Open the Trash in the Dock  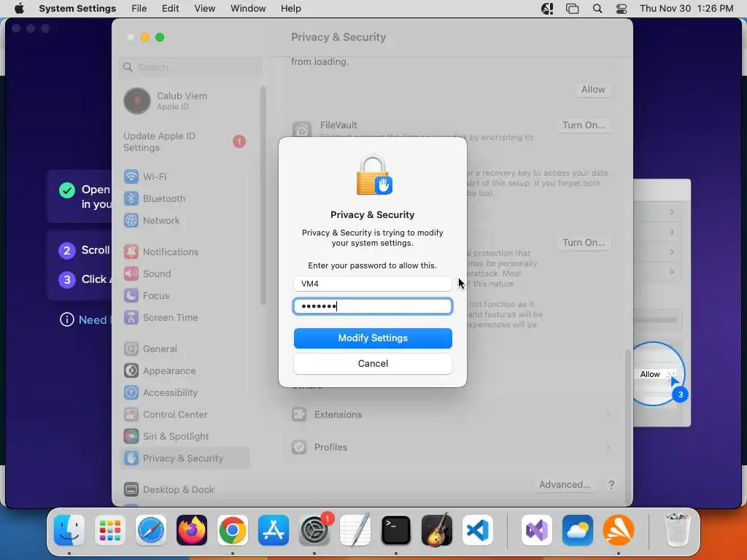pyautogui.click(x=677, y=530)
